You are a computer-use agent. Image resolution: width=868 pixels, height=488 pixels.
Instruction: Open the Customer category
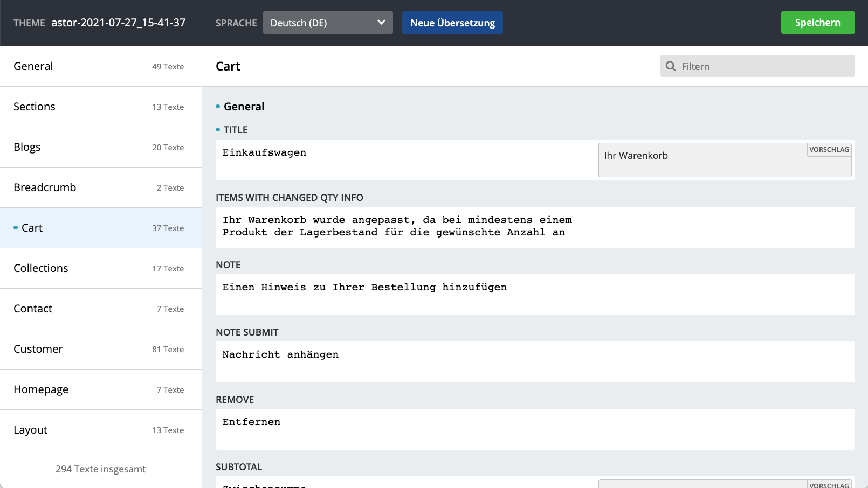(x=101, y=349)
